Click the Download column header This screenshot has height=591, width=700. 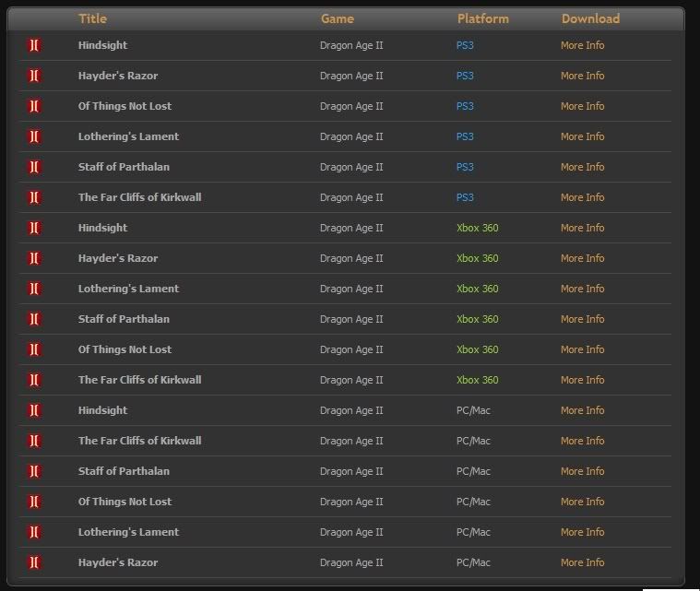click(590, 18)
